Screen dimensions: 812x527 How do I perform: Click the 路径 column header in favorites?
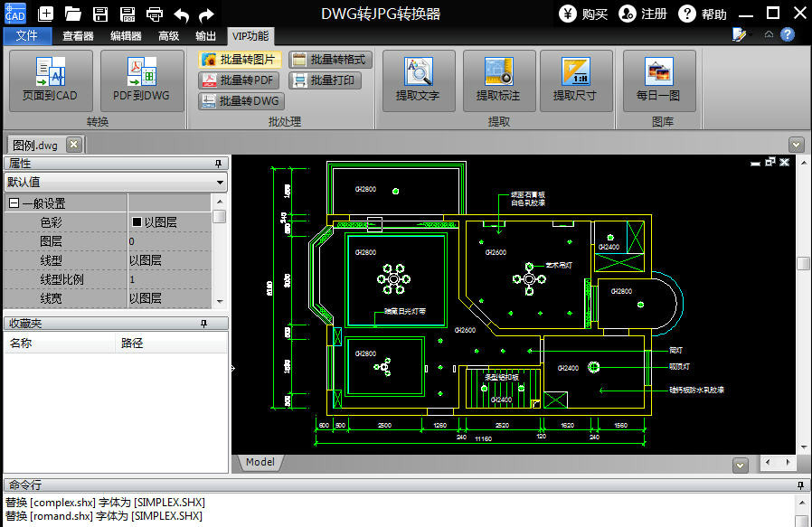(172, 343)
